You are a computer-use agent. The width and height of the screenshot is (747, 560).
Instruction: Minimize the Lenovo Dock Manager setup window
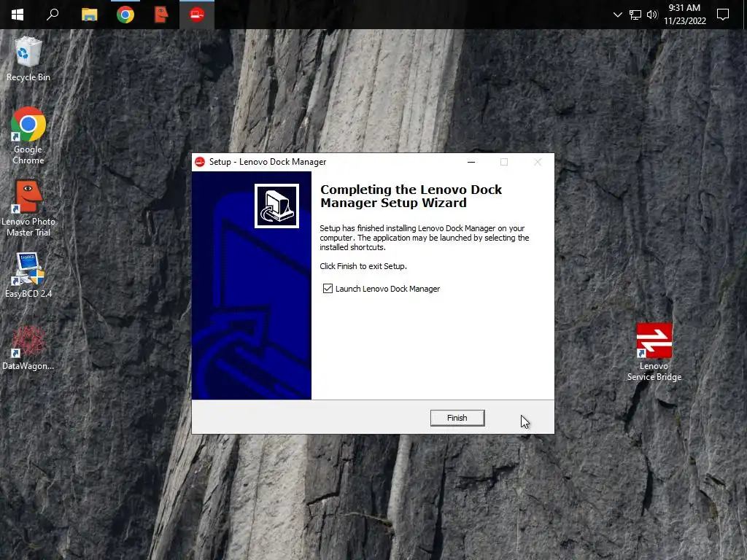471,162
